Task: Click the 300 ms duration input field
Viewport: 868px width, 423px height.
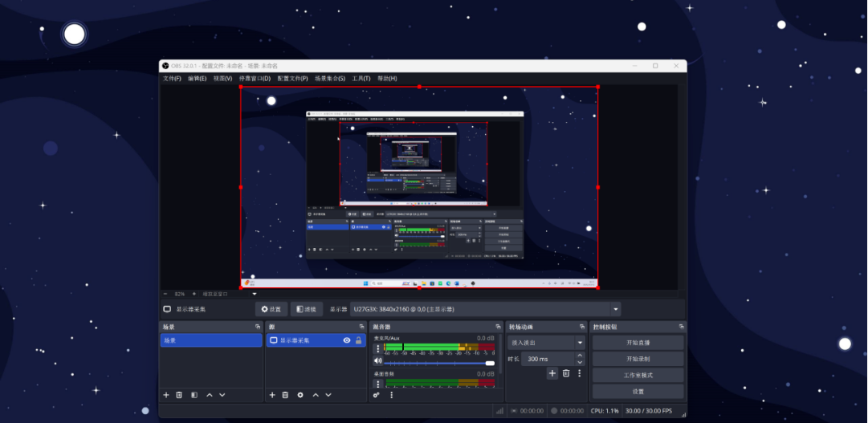Action: click(548, 359)
